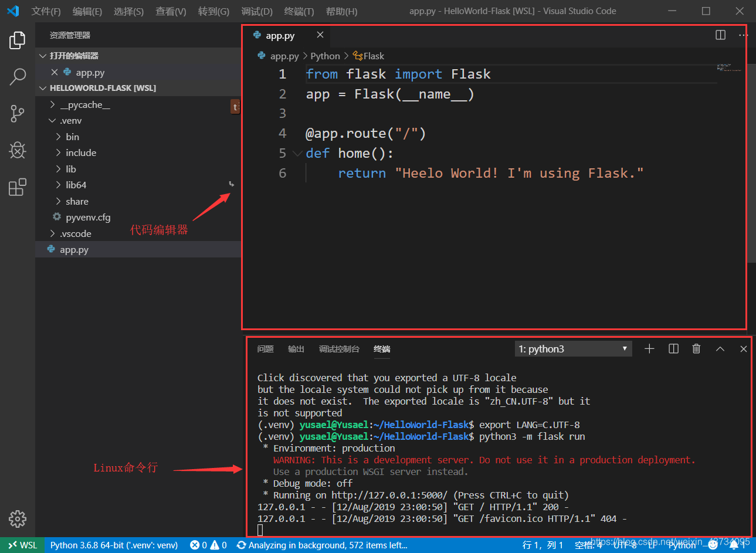Close app.py in open editors list
The width and height of the screenshot is (756, 553).
(55, 72)
